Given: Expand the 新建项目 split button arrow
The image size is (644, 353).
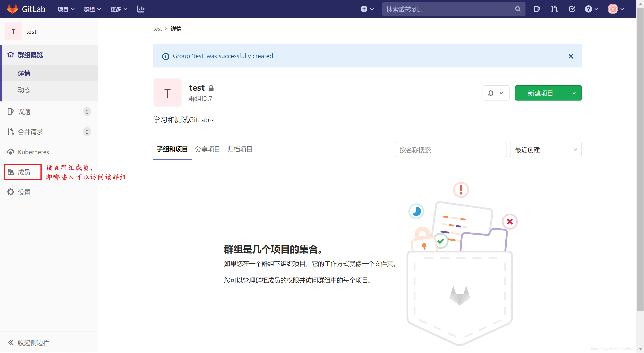Looking at the screenshot, I should click(x=574, y=93).
